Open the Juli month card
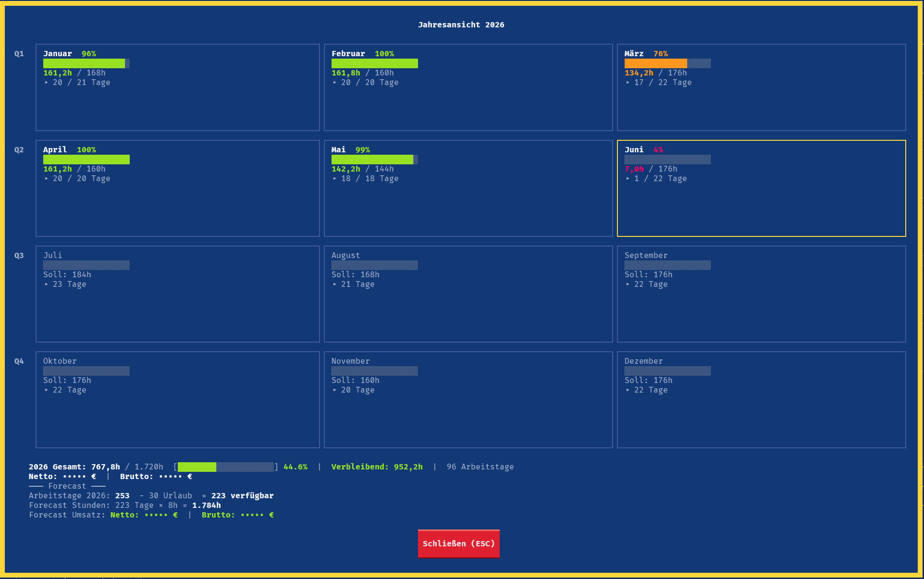Image resolution: width=924 pixels, height=579 pixels. (178, 294)
